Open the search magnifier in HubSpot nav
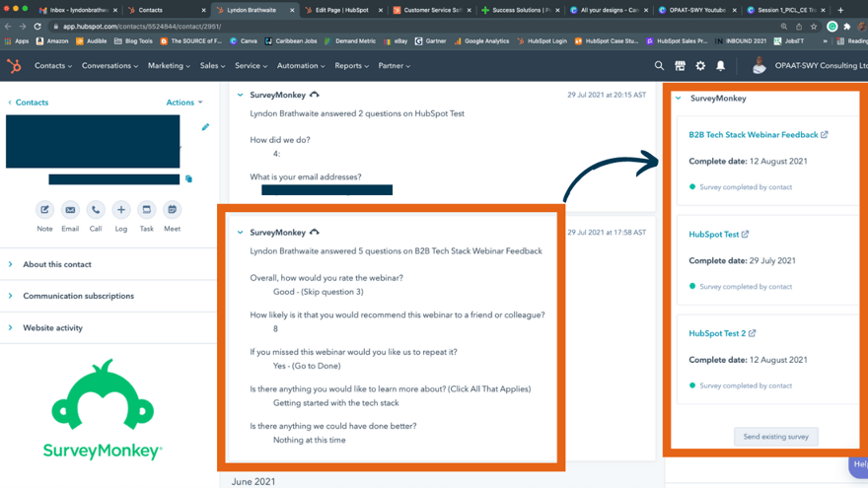This screenshot has width=868, height=488. pyautogui.click(x=659, y=66)
